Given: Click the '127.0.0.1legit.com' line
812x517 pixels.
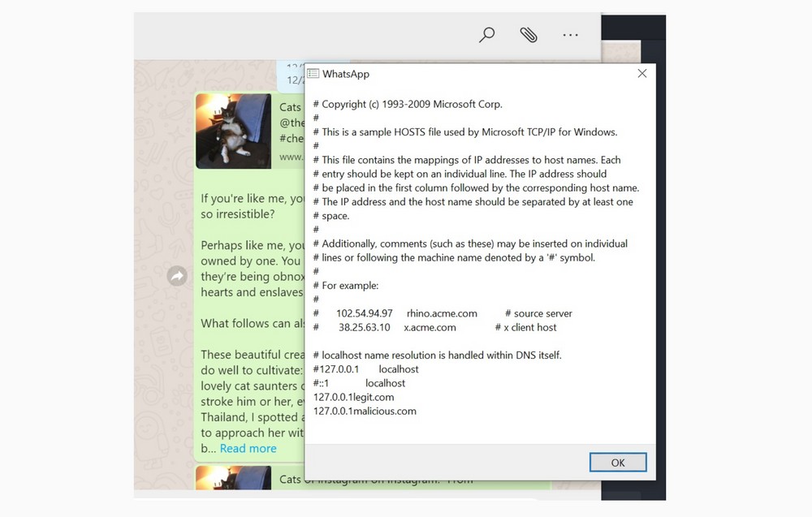Looking at the screenshot, I should click(x=354, y=397).
